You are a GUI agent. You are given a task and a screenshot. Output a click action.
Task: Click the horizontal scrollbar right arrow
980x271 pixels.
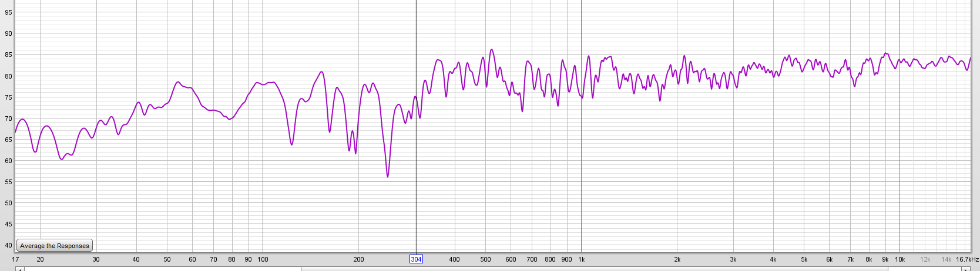(966, 269)
